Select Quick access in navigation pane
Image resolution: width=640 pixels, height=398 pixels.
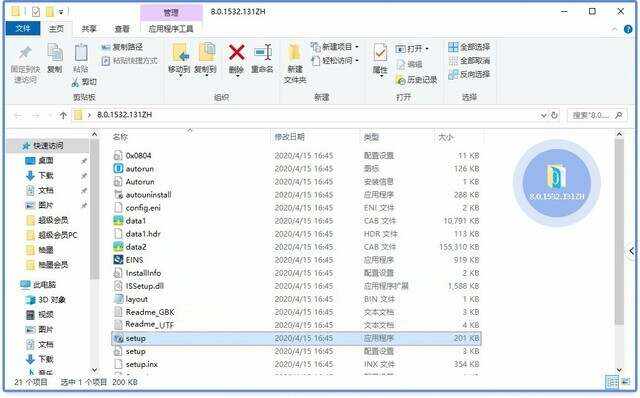[48, 146]
